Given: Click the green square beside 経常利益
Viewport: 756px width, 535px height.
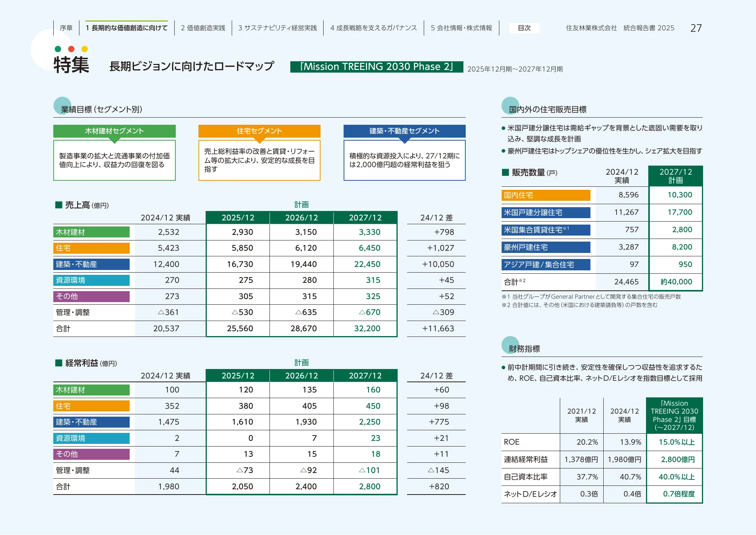Looking at the screenshot, I should [x=59, y=363].
